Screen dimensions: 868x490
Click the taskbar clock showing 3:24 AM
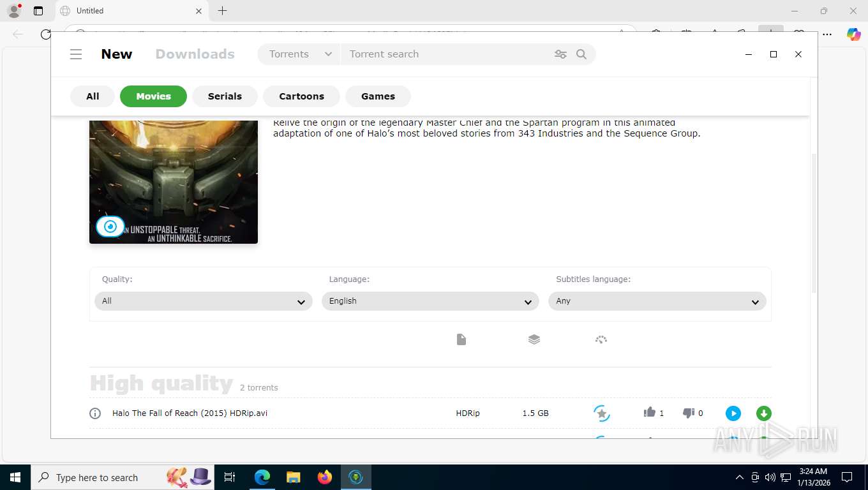tap(813, 477)
